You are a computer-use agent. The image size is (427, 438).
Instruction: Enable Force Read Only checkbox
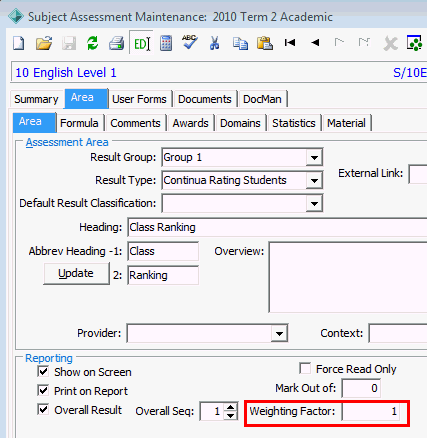pos(305,368)
